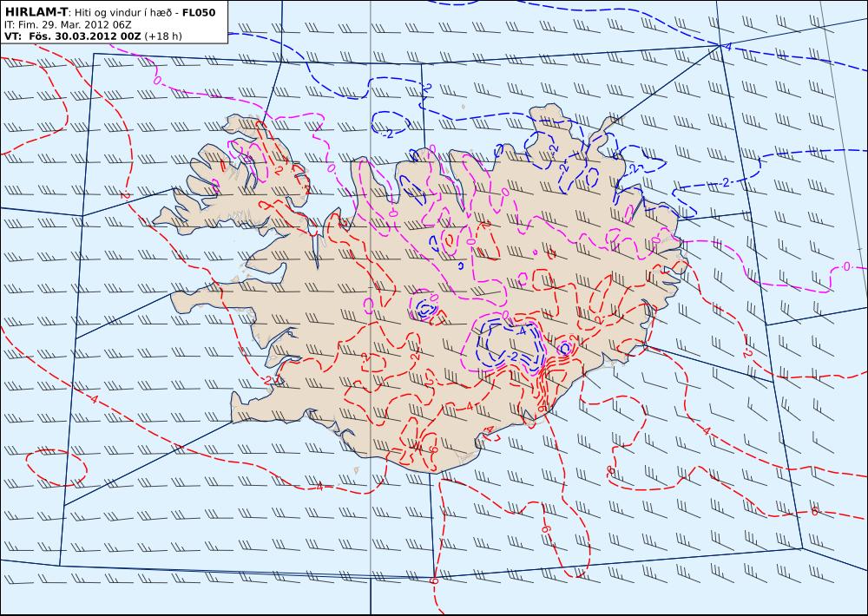The height and width of the screenshot is (616, 868).
Task: Click the 'VT: Fös. 30.03.2012 00Z' valid time
Action: coord(73,36)
